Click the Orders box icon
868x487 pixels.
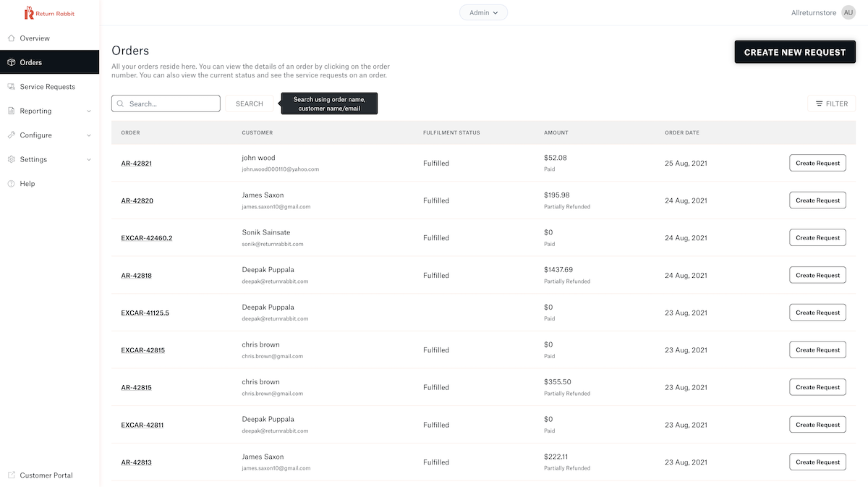point(12,62)
